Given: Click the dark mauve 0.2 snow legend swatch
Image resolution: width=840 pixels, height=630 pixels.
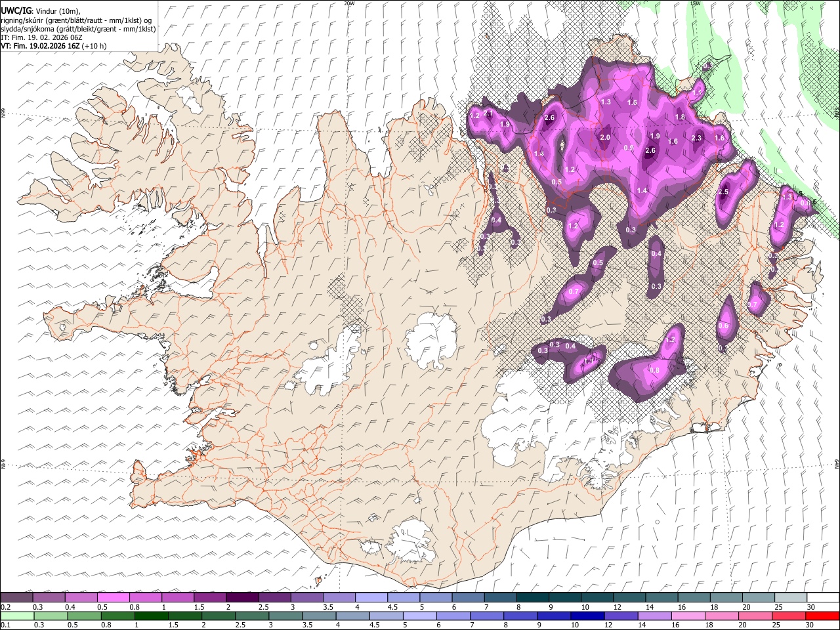Looking at the screenshot, I should coord(16,598).
